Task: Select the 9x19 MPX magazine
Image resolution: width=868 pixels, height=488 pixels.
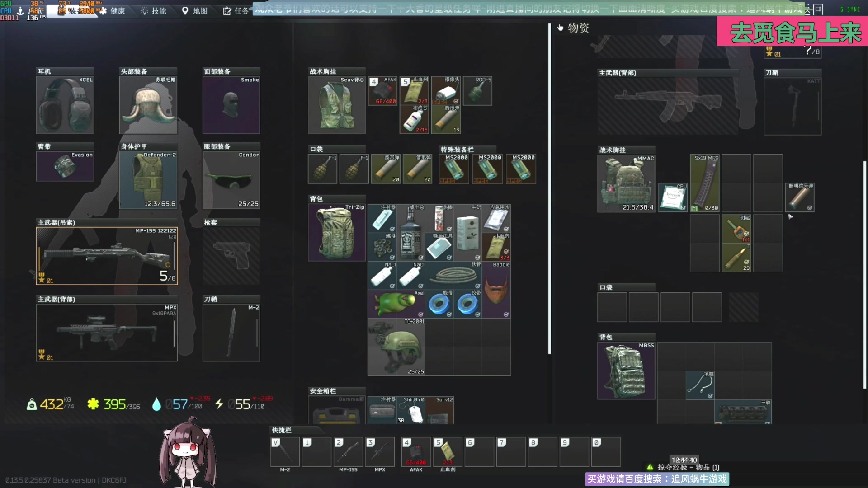Action: 705,183
